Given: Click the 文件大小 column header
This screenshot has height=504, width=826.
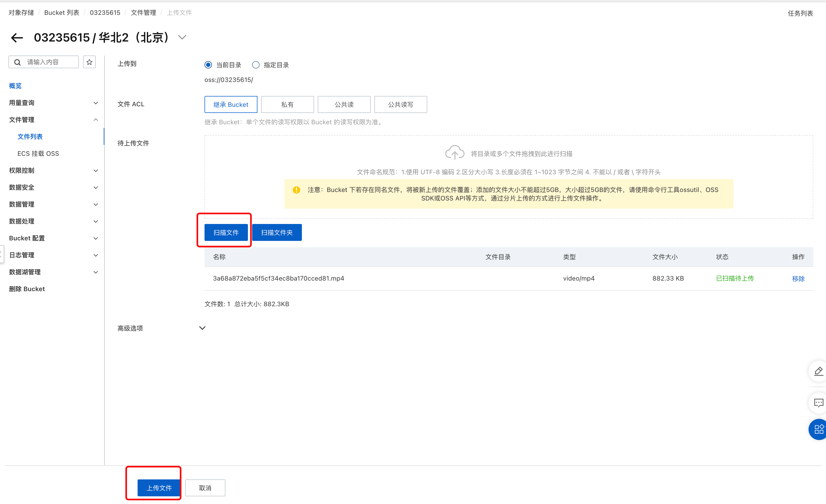Looking at the screenshot, I should [665, 257].
